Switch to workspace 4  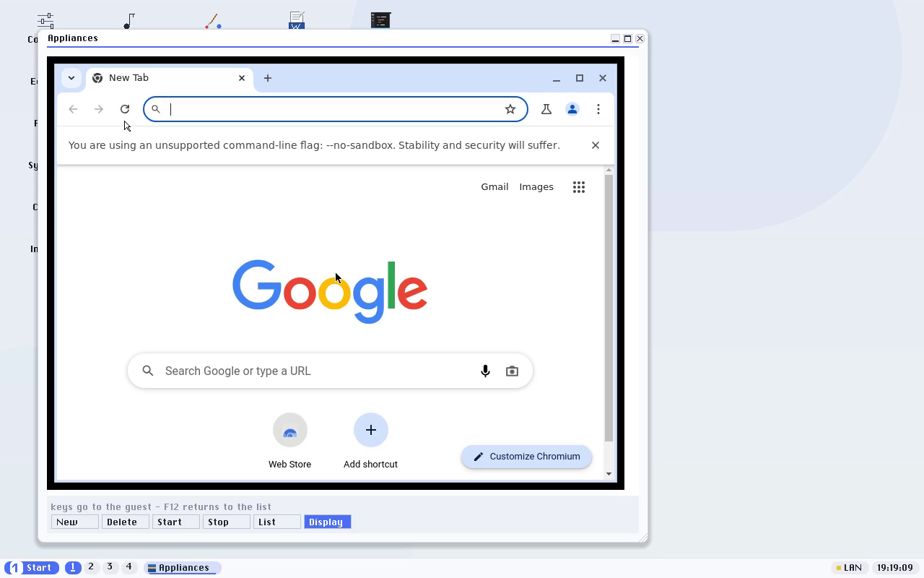128,567
